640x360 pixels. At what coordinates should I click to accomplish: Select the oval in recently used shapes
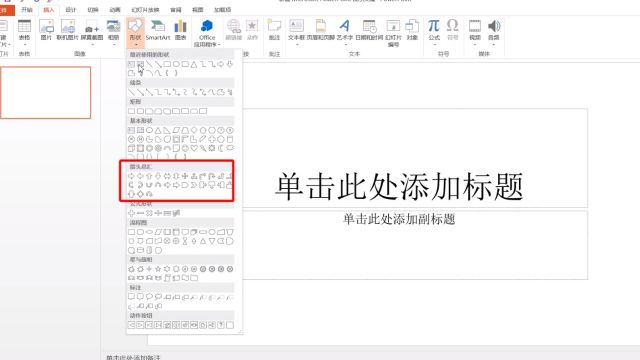tap(176, 64)
